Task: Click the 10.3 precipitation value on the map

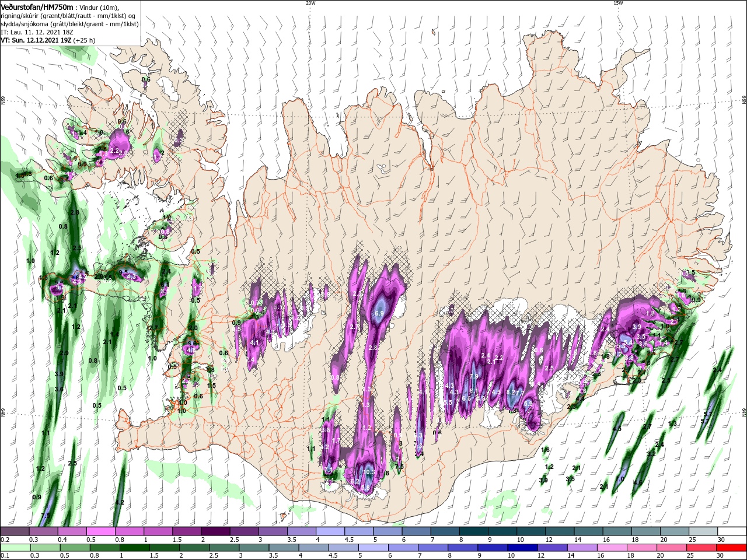Action: click(x=368, y=472)
